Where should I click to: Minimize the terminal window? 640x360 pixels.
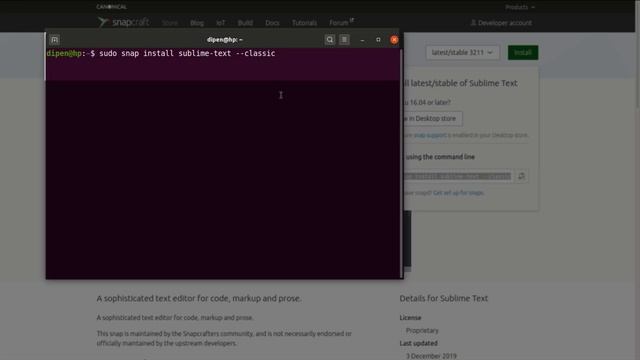click(x=362, y=40)
